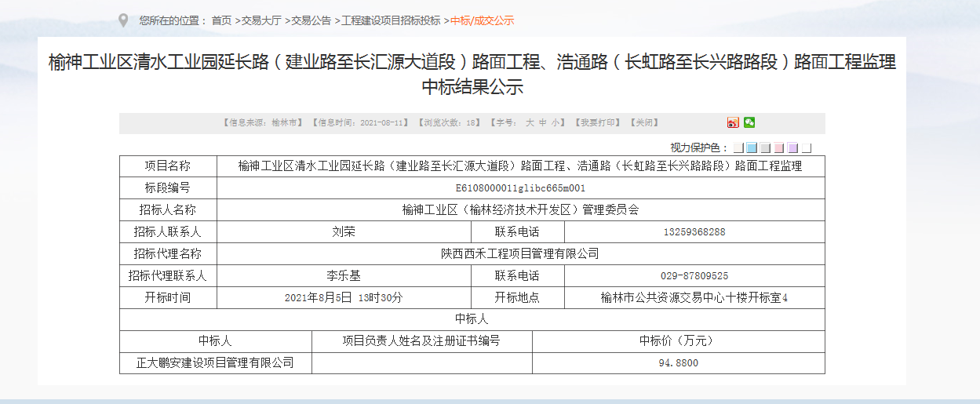Choose the purple eye-protection color swatch
The width and height of the screenshot is (980, 404).
coord(792,147)
